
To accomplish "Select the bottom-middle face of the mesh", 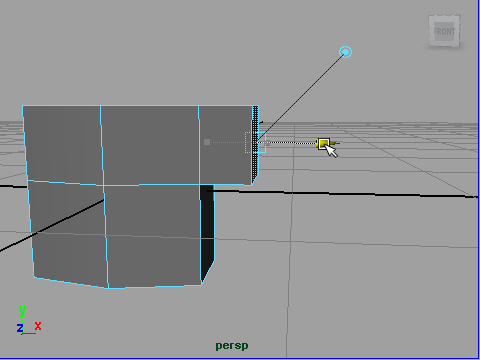I will click(153, 235).
